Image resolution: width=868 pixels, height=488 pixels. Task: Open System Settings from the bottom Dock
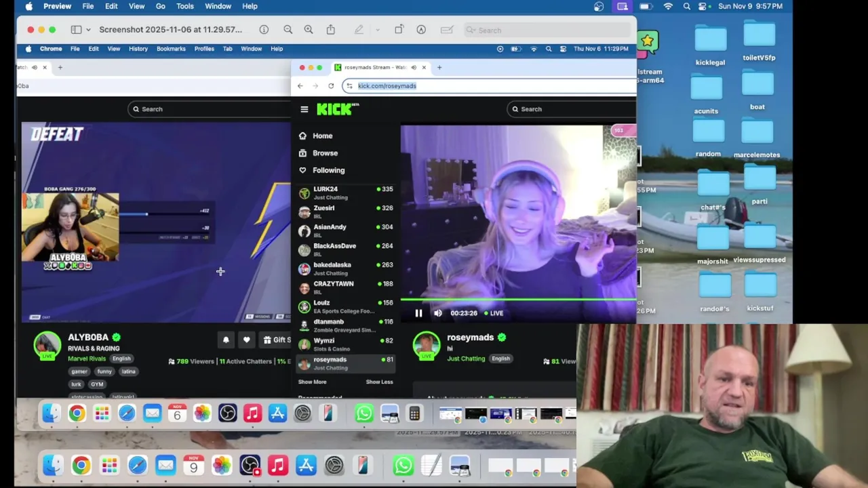(x=334, y=465)
